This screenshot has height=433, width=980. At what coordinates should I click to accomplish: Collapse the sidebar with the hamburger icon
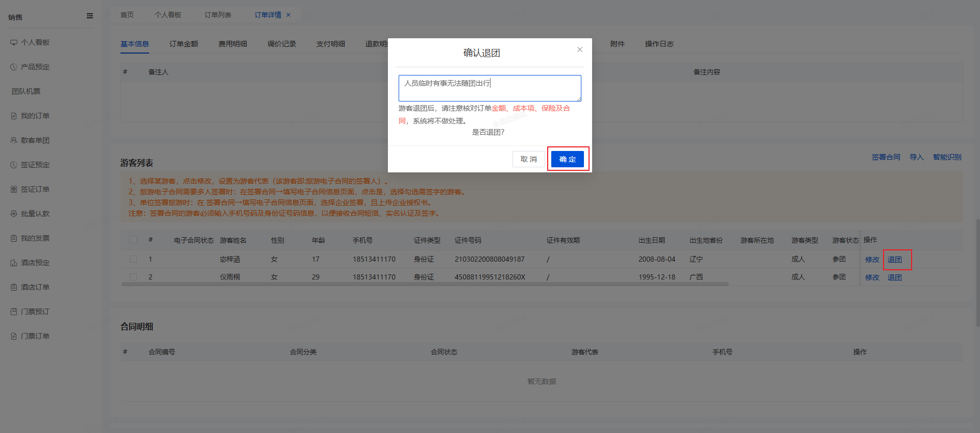click(90, 16)
